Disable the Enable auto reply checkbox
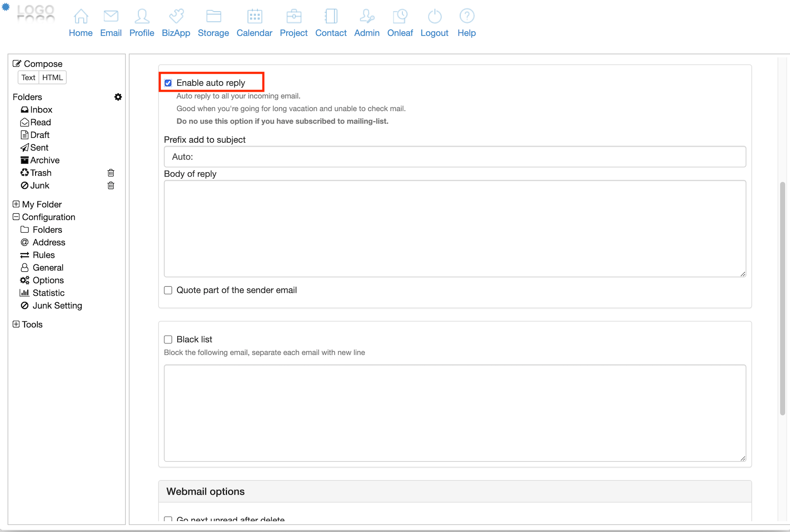This screenshot has width=790, height=532. coord(168,83)
